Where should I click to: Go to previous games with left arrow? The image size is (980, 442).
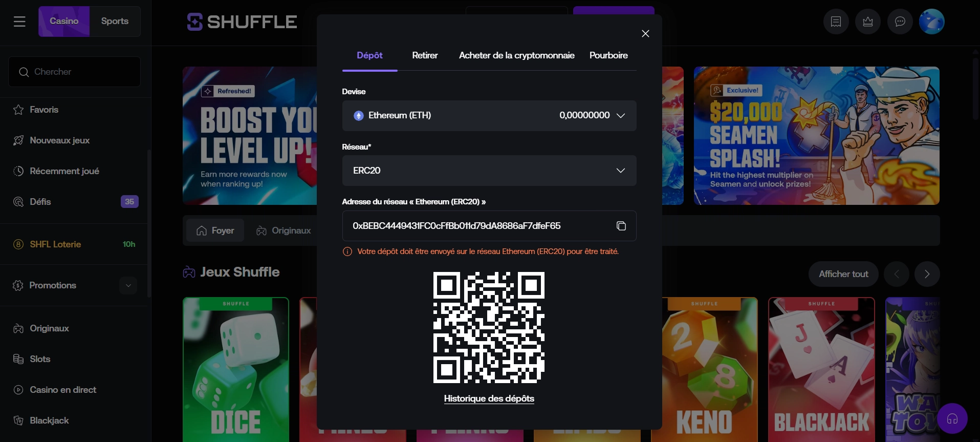(x=897, y=274)
